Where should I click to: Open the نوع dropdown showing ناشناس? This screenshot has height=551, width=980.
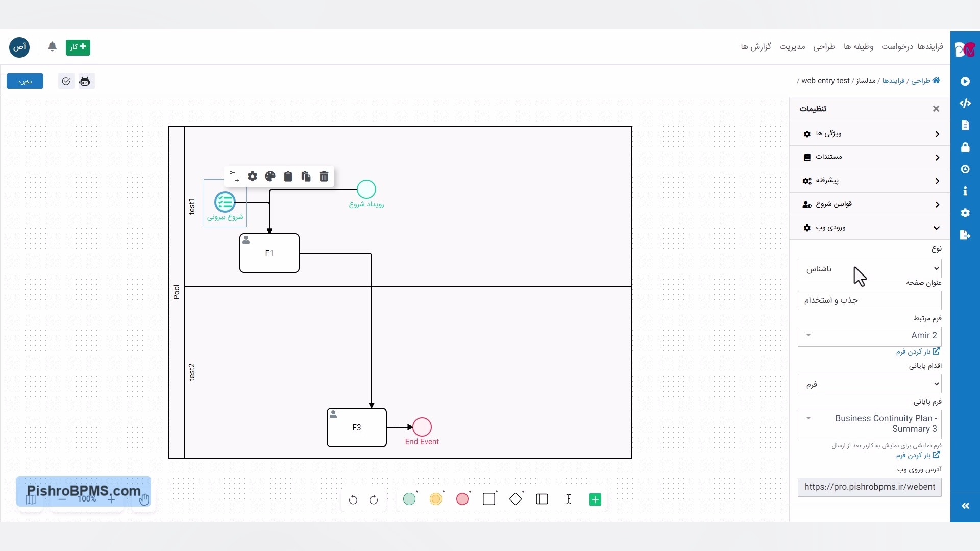click(869, 269)
